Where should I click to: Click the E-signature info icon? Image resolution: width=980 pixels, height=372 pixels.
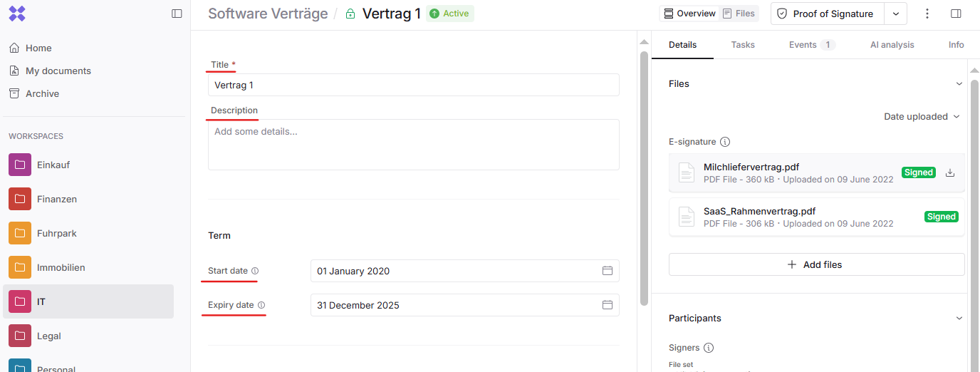[725, 142]
